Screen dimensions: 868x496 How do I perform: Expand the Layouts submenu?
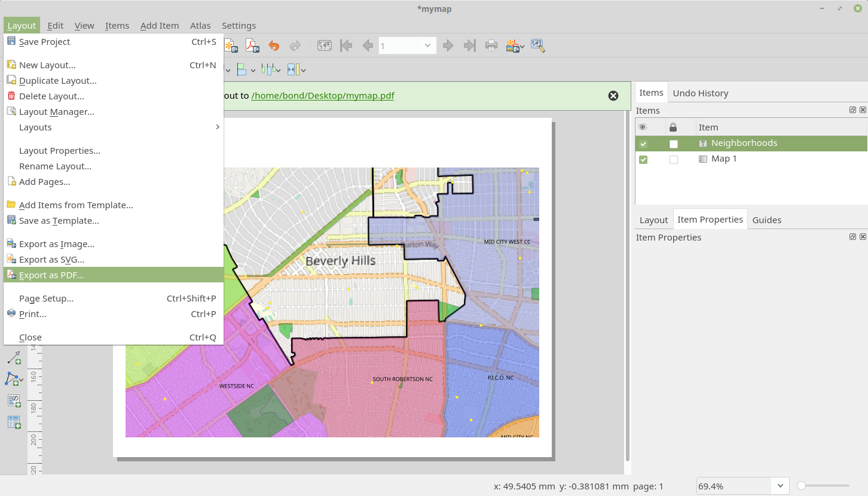point(114,127)
